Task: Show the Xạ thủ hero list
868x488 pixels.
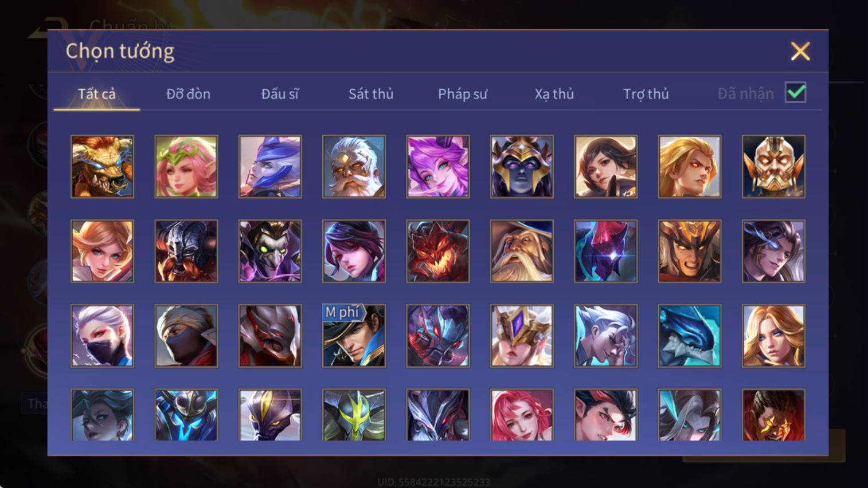Action: pos(554,94)
